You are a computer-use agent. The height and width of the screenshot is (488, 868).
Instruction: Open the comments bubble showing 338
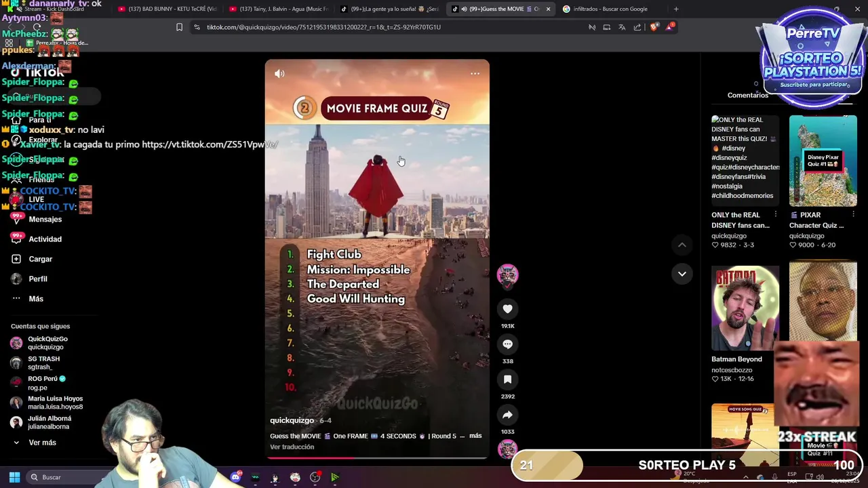coord(507,344)
